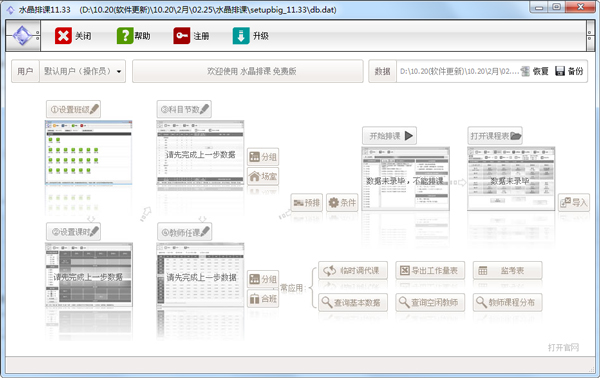The height and width of the screenshot is (378, 600).
Task: Open 查询空闲教师 free teacher search
Action: (x=430, y=302)
